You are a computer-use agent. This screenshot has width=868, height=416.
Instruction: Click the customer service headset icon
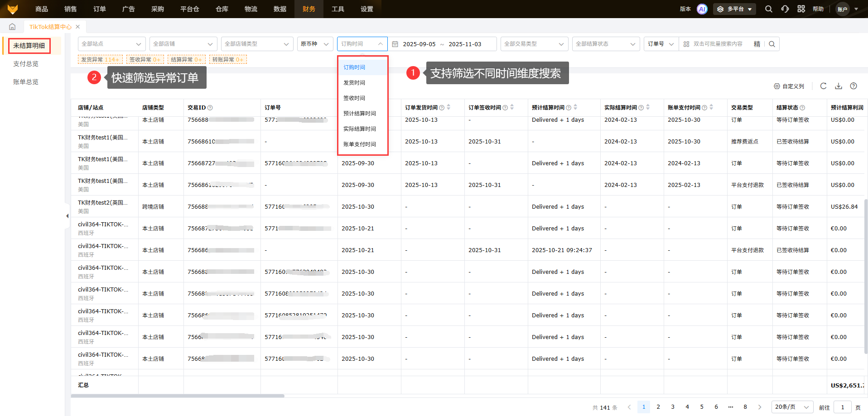click(x=785, y=9)
